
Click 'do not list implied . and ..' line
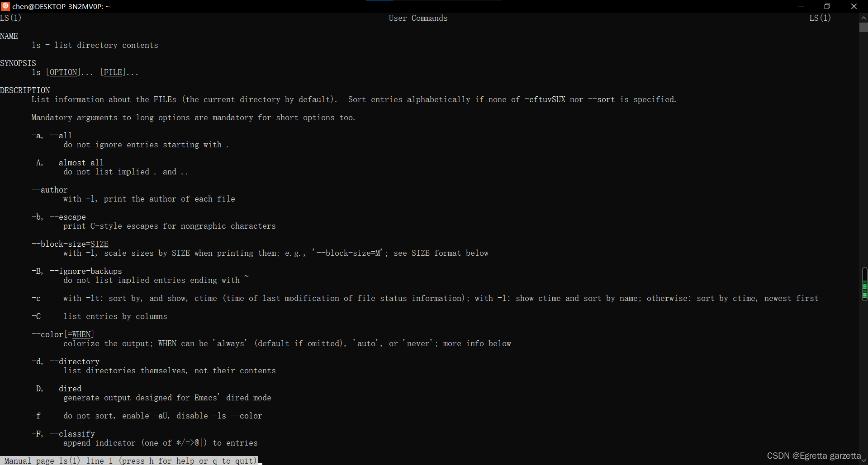[125, 172]
